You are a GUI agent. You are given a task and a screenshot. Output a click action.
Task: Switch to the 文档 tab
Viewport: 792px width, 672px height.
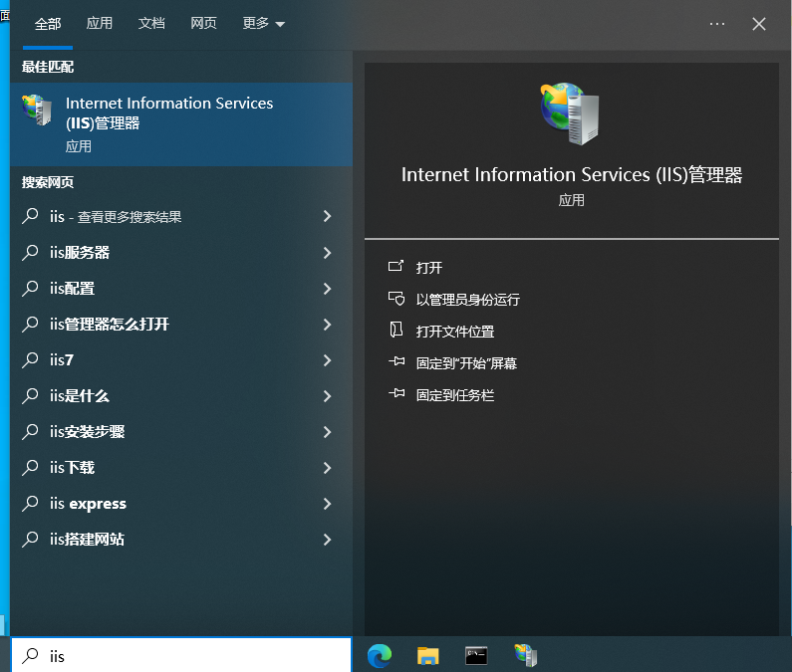coord(151,24)
